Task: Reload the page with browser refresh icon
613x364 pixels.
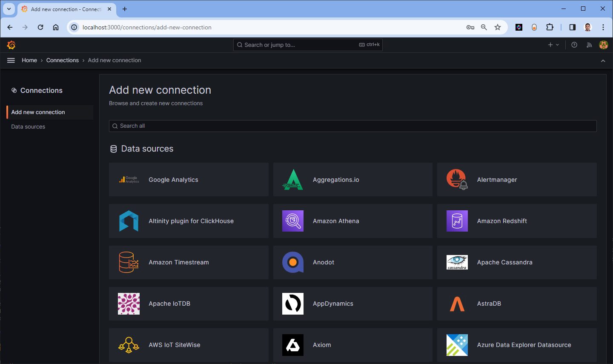Action: click(40, 27)
